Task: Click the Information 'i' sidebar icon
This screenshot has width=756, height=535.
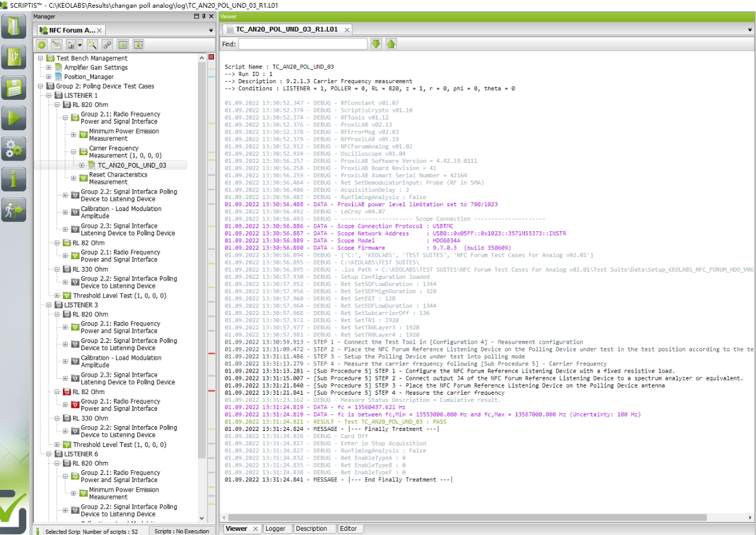Action: [x=14, y=178]
